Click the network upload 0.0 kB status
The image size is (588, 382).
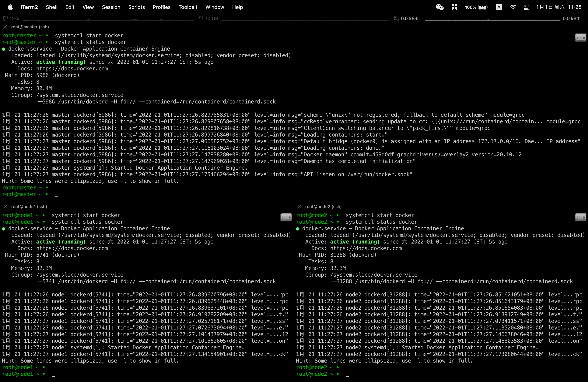(571, 18)
